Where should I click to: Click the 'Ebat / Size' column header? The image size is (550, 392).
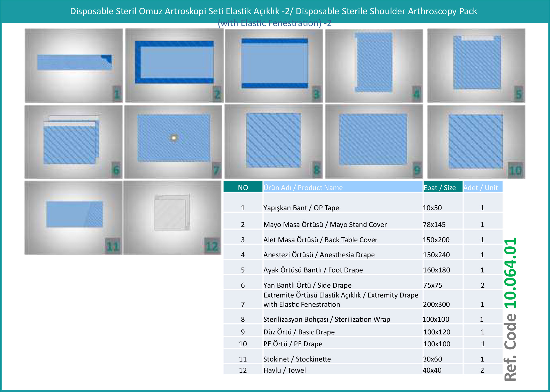coord(443,187)
